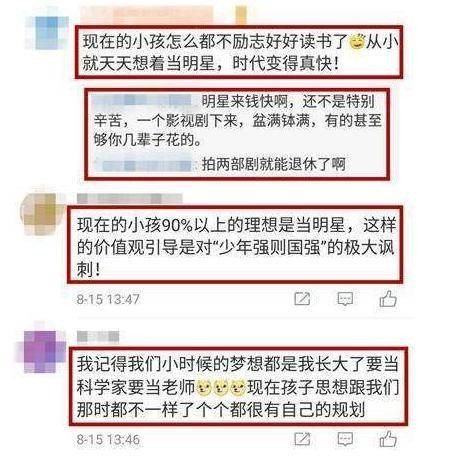The height and width of the screenshot is (463, 458).
Task: Click the timestamp 8-15 13:47
Action: pos(108,299)
